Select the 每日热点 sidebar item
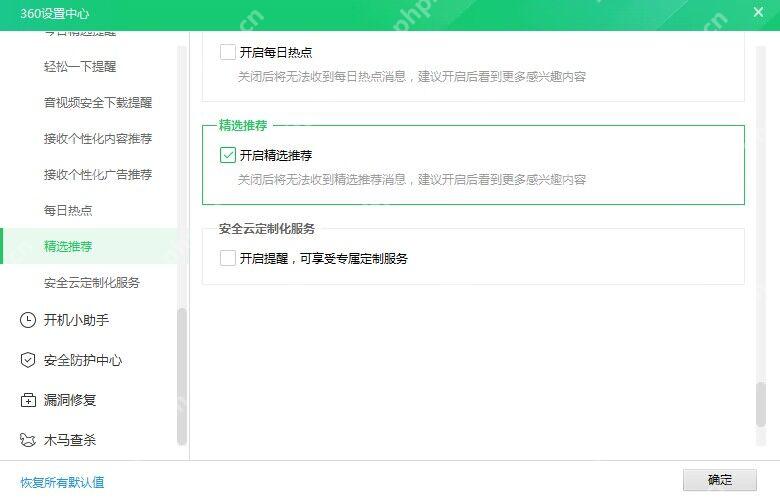Image resolution: width=780 pixels, height=500 pixels. pyautogui.click(x=68, y=210)
